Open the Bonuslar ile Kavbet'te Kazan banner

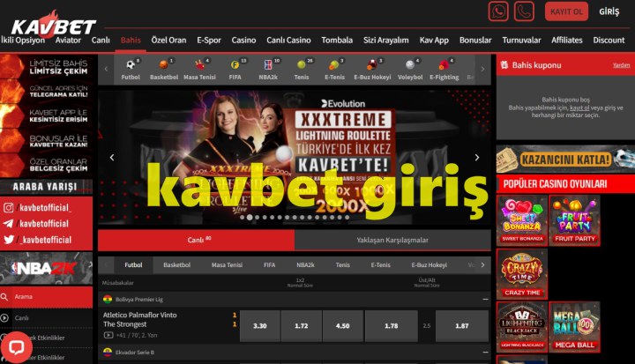[46, 140]
